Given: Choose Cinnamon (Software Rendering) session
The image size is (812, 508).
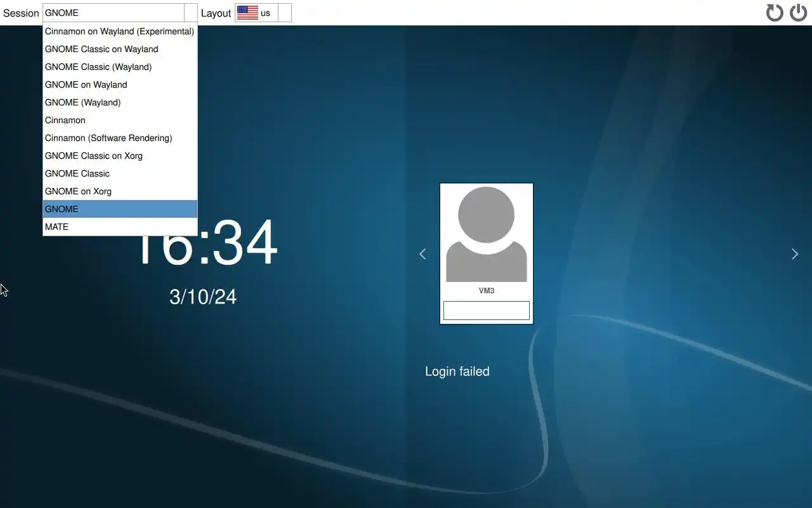Looking at the screenshot, I should point(120,138).
